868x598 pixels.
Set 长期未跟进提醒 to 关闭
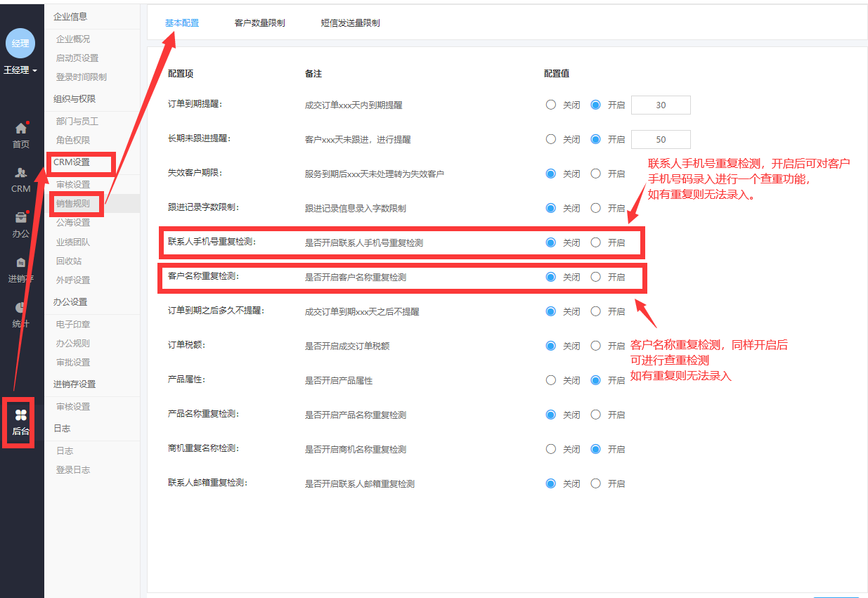[x=551, y=139]
